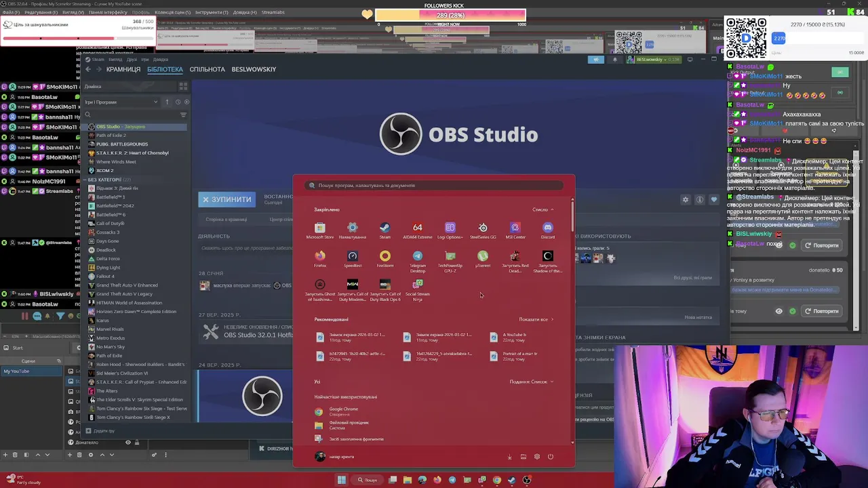Image resolution: width=868 pixels, height=488 pixels.
Task: Select PUBG: BATTLEGROUNDS in Steam library
Action: pos(122,144)
